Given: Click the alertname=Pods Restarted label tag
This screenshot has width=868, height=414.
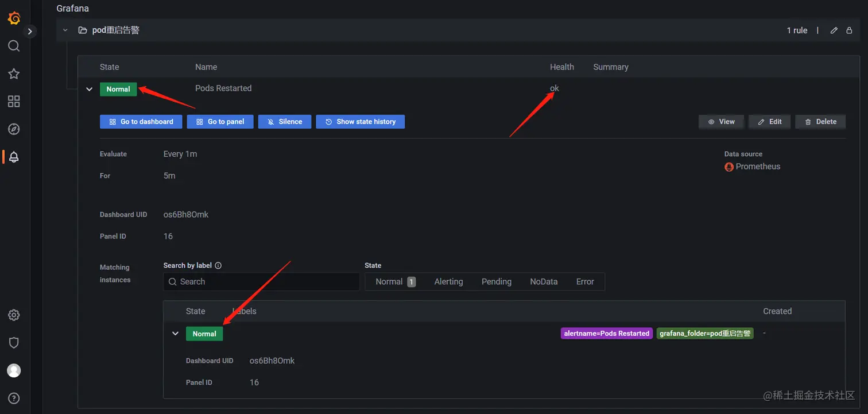Looking at the screenshot, I should tap(607, 334).
